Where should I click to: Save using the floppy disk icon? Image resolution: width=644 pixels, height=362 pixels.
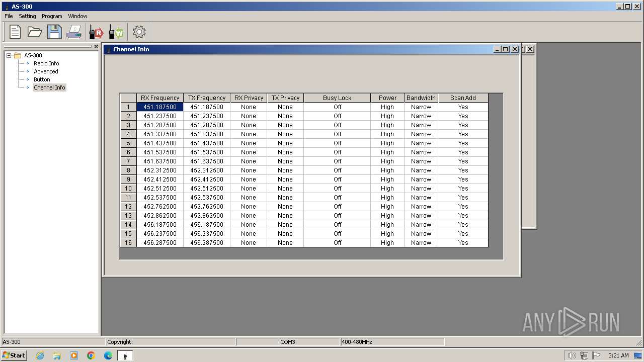point(54,32)
